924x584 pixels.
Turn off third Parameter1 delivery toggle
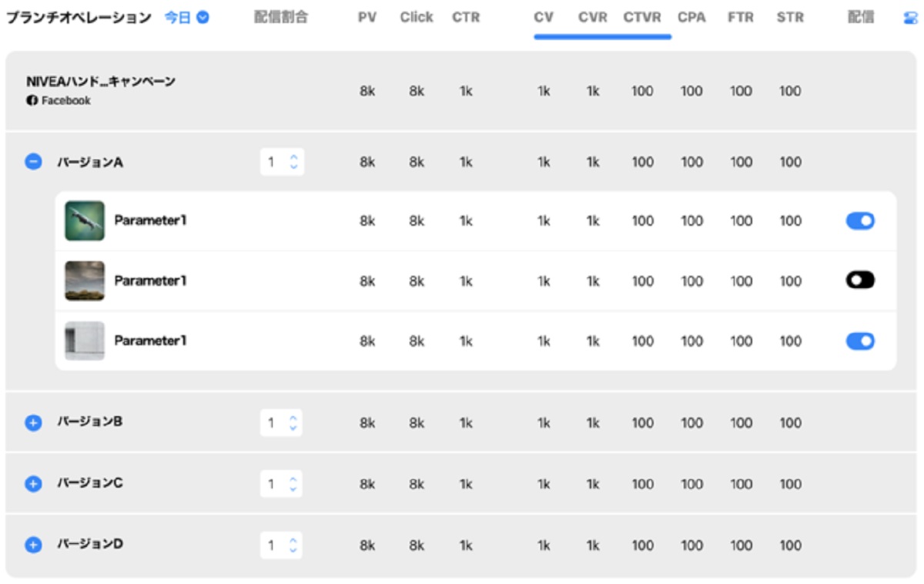(860, 341)
